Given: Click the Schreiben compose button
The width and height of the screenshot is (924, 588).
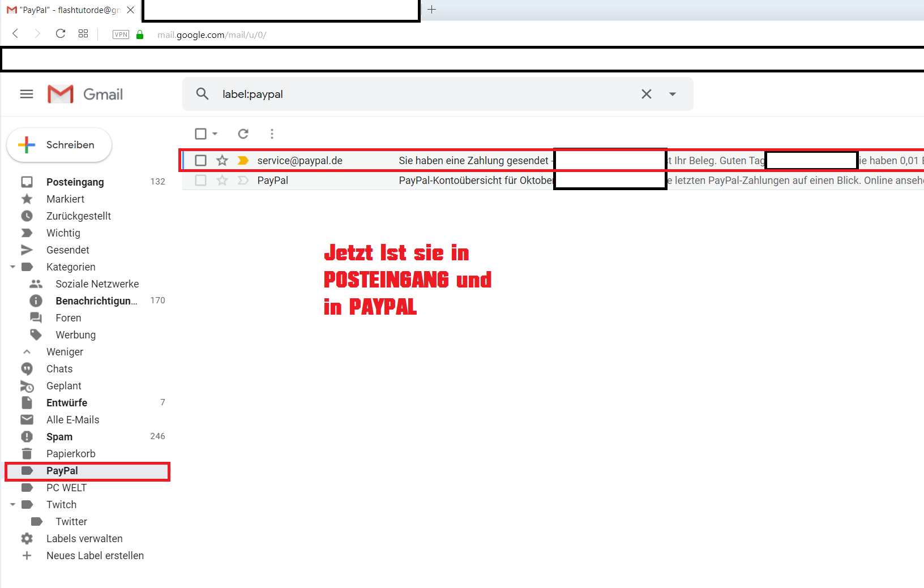Looking at the screenshot, I should coord(59,145).
